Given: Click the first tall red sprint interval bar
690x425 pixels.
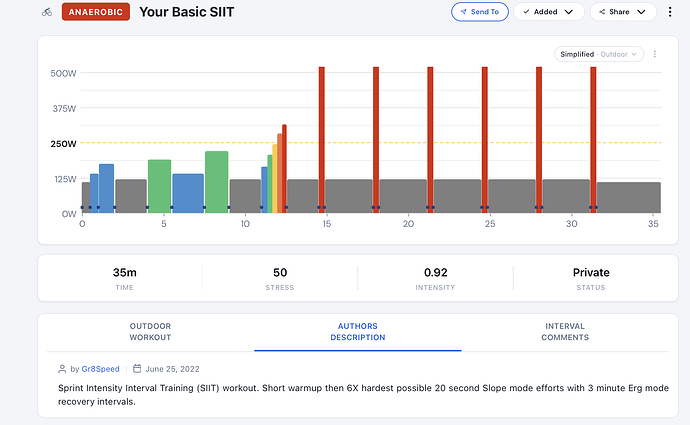Looking at the screenshot, I should point(321,140).
